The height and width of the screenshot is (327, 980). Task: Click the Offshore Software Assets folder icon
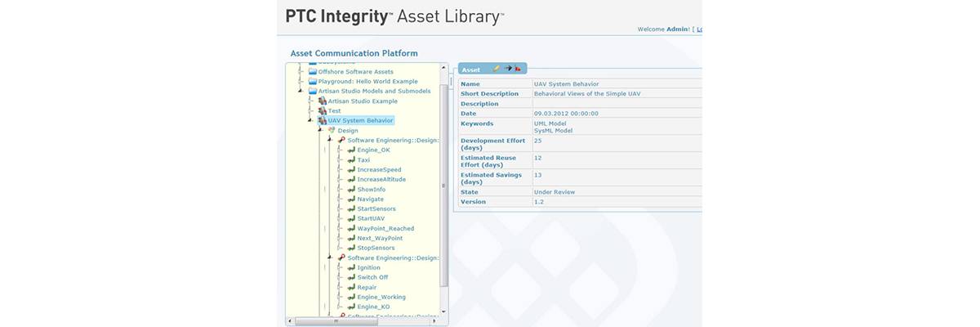313,72
